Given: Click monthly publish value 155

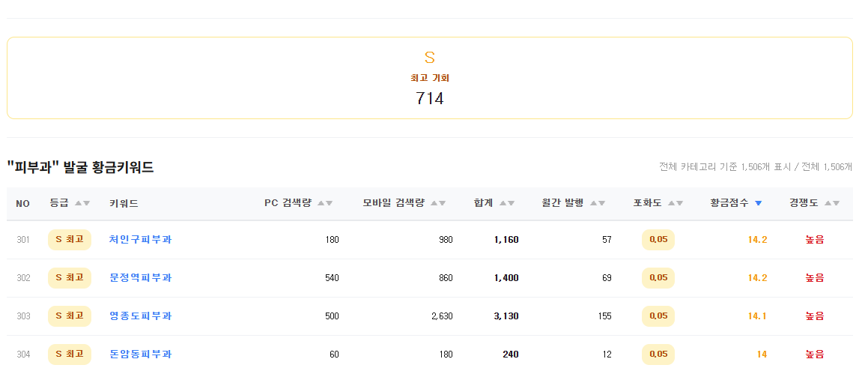Looking at the screenshot, I should coord(604,316).
